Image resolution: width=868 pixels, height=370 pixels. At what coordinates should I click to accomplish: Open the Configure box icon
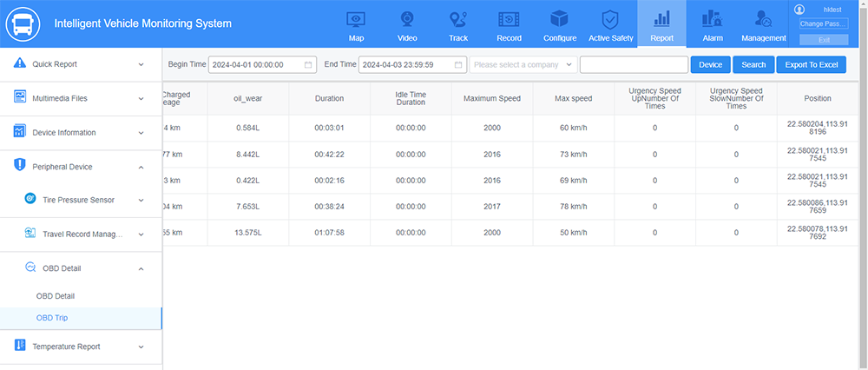(x=560, y=19)
